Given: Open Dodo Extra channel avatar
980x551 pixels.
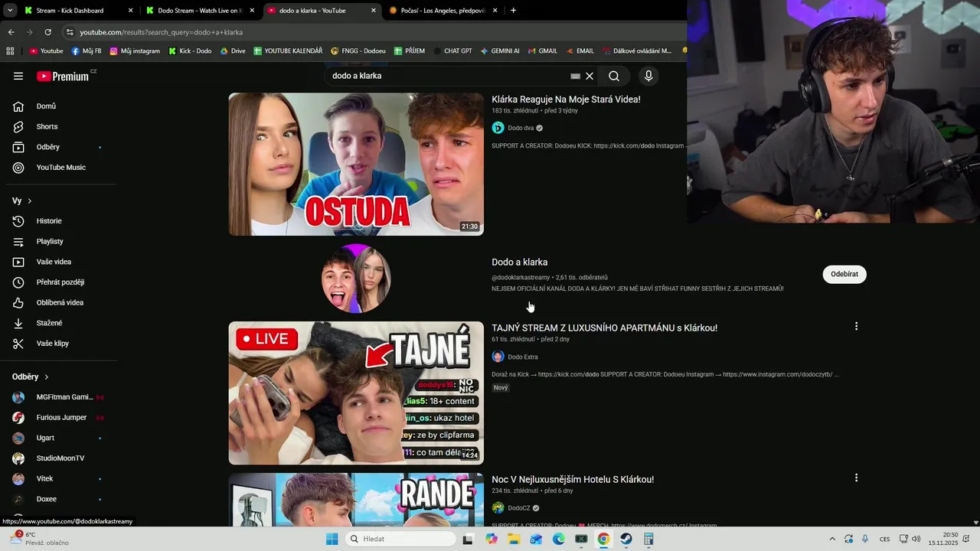Looking at the screenshot, I should click(x=498, y=357).
